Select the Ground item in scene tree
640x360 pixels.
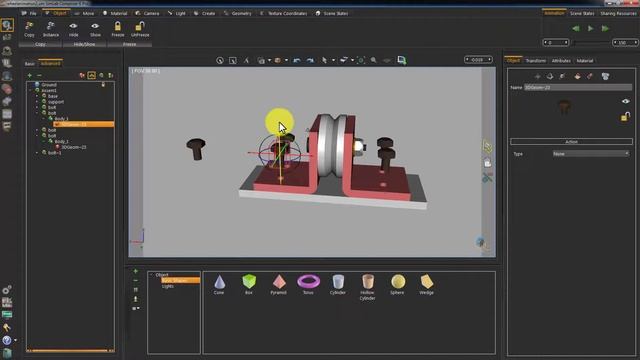tap(49, 85)
